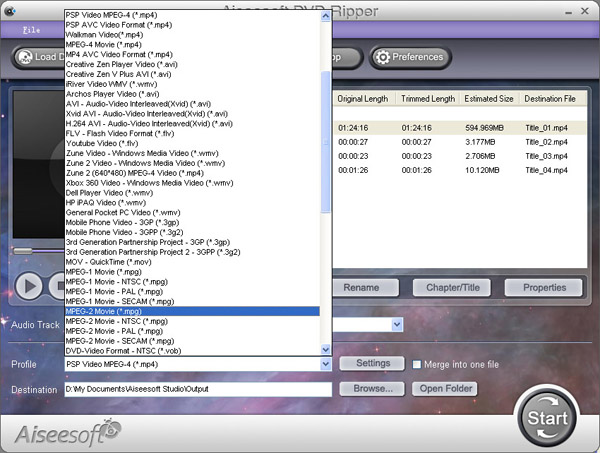
Task: Select the Title_01.mp4 row
Action: pos(460,128)
